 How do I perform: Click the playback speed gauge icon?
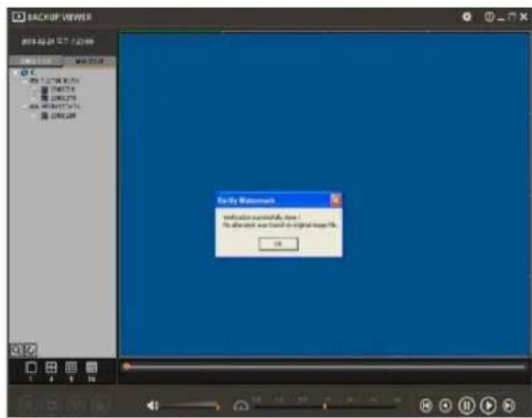(241, 406)
